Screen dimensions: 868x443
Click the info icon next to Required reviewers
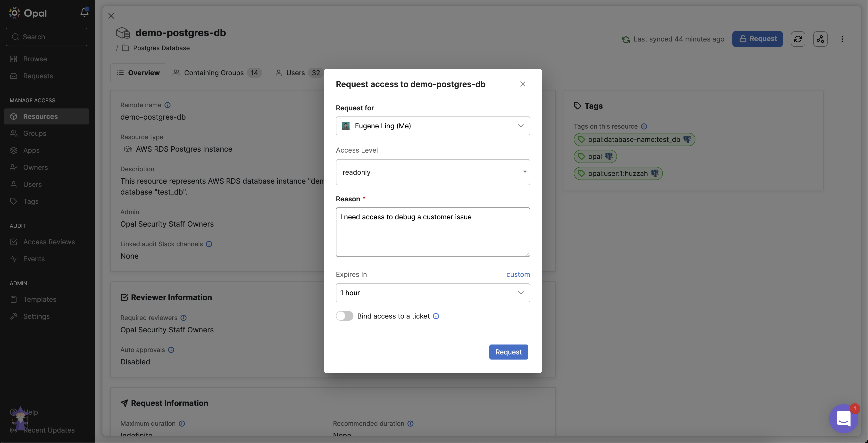pyautogui.click(x=183, y=318)
